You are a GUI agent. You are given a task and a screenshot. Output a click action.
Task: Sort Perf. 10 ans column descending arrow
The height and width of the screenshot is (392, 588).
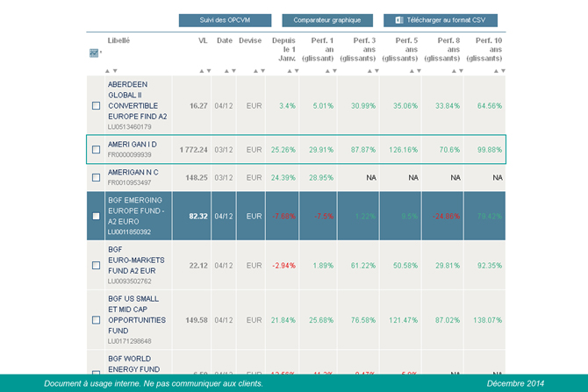click(x=499, y=70)
